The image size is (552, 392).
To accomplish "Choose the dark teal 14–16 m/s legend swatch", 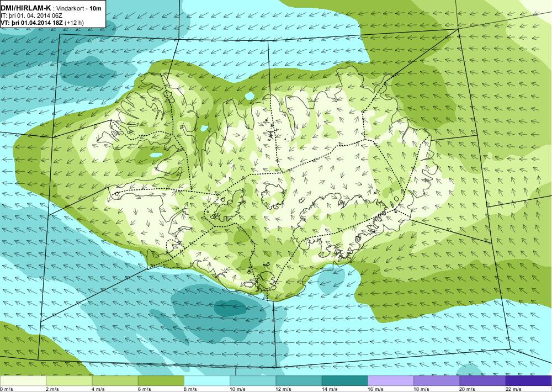I will tap(344, 381).
